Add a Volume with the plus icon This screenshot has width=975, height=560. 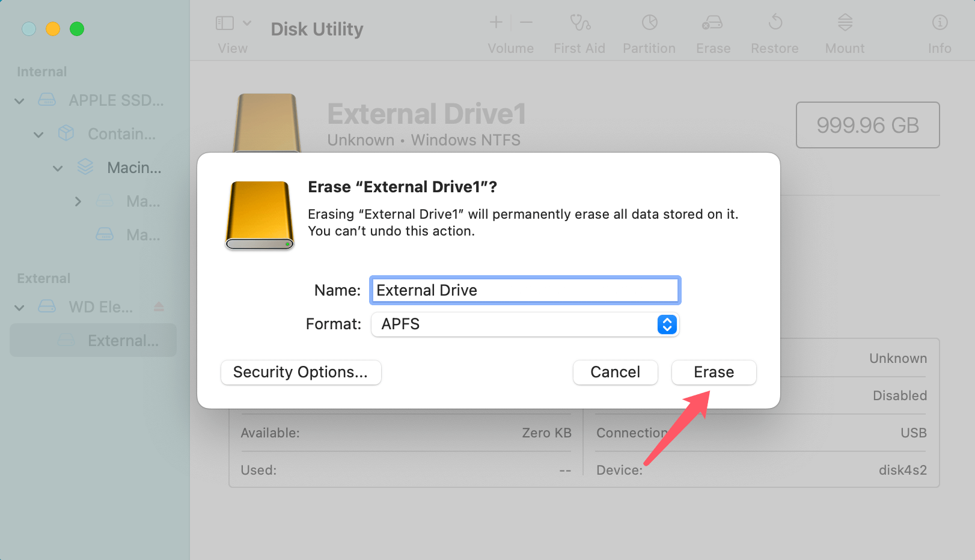point(495,23)
